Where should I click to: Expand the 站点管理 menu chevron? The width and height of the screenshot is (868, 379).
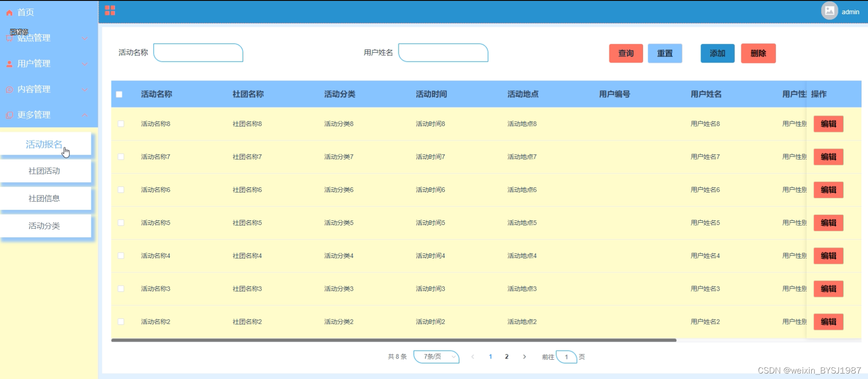[x=85, y=38]
